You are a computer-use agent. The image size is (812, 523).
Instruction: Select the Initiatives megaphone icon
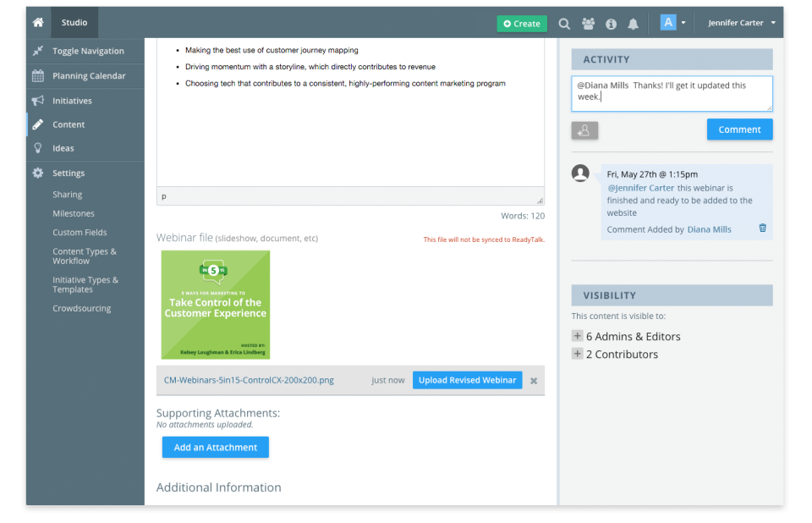coord(37,100)
